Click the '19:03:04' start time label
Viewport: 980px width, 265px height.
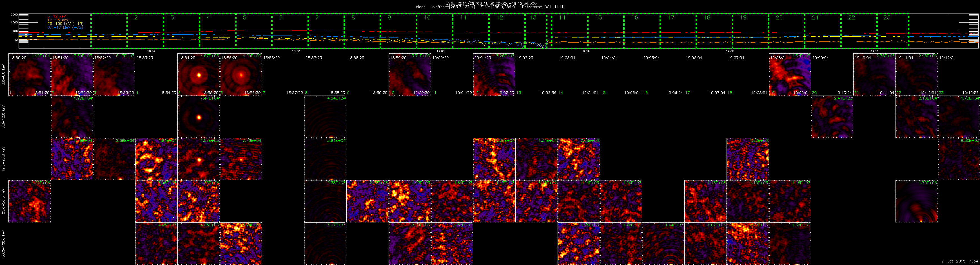point(567,58)
